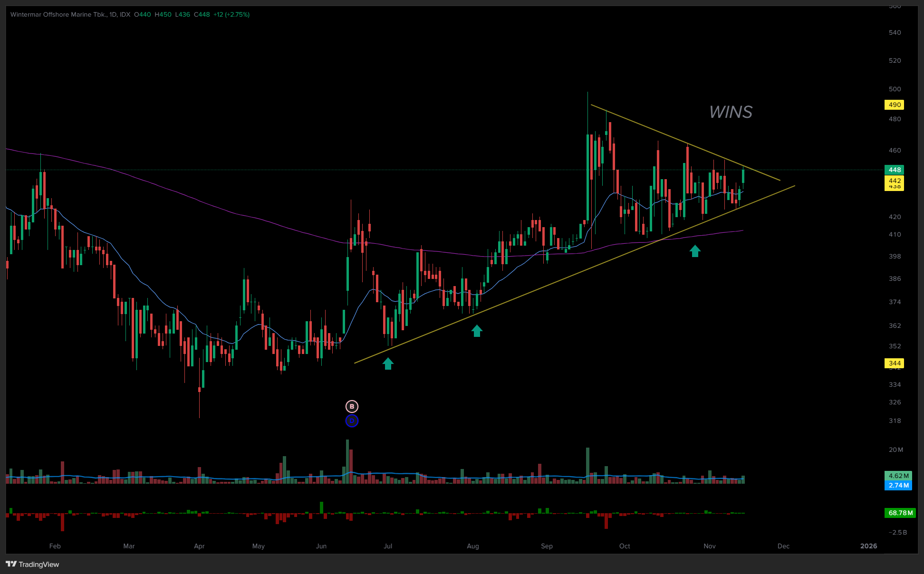
Task: Click the green arrow below late October candles
Action: coord(695,251)
